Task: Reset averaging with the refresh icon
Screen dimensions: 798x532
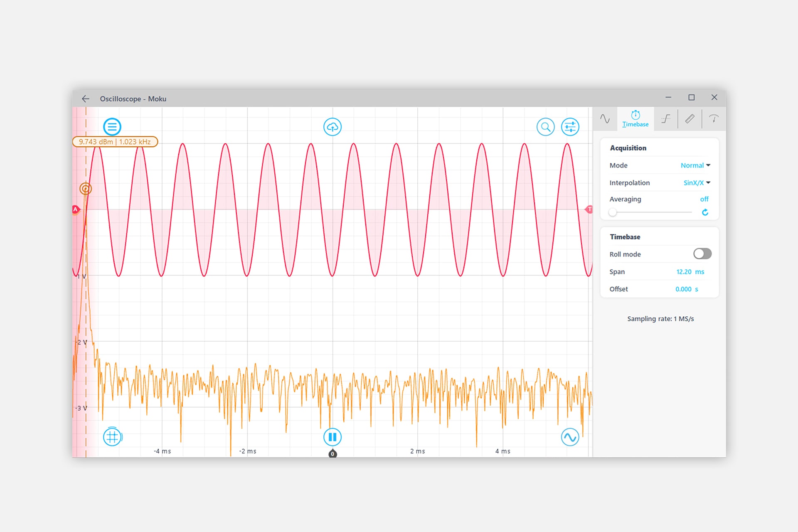Action: coord(705,212)
